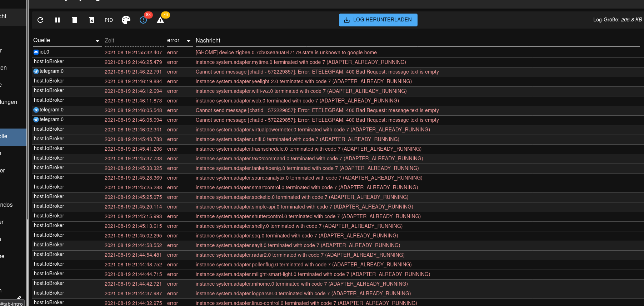Click the seq.0 terminated message
The image size is (644, 306).
[x=297, y=236]
